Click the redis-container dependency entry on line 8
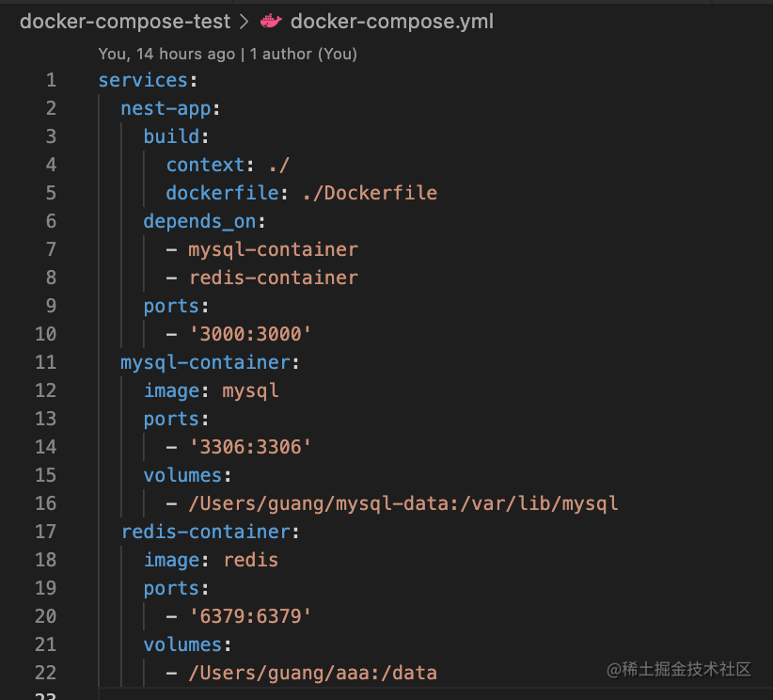This screenshot has height=700, width=773. 273,278
